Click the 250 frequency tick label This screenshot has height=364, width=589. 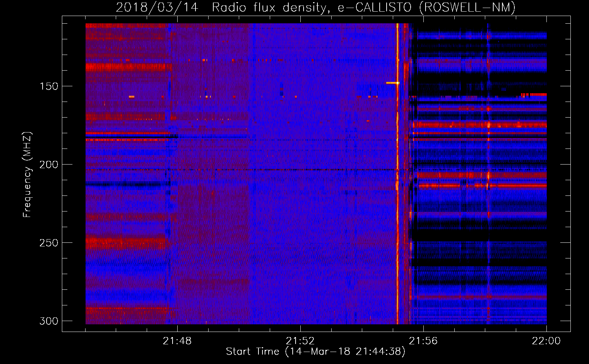point(49,243)
